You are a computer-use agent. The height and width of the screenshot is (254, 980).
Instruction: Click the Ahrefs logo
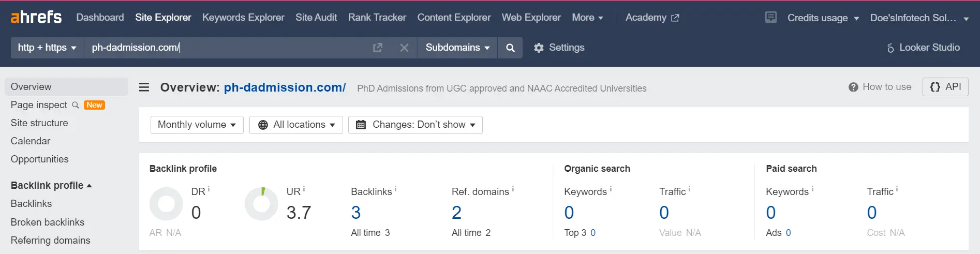coord(36,17)
